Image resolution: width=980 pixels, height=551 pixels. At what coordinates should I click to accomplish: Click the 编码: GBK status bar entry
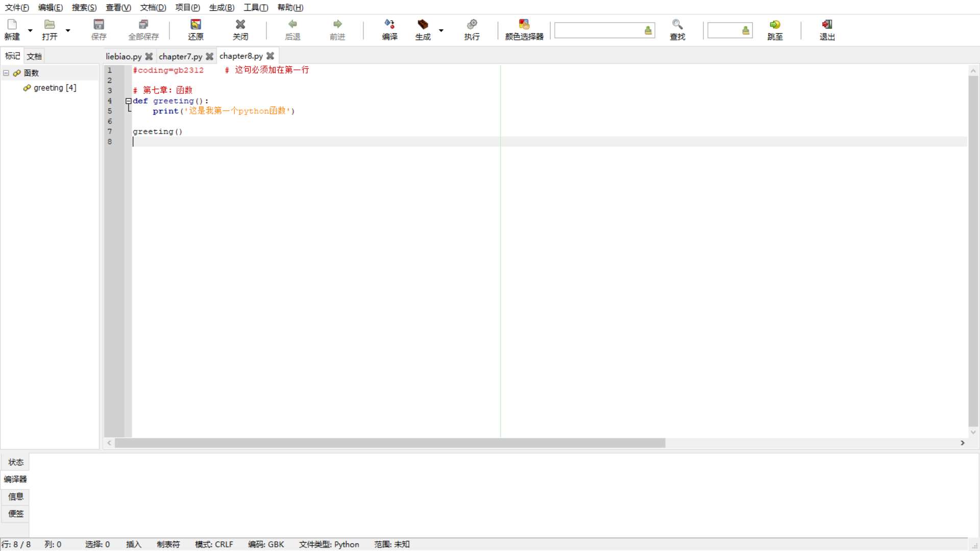click(x=266, y=544)
